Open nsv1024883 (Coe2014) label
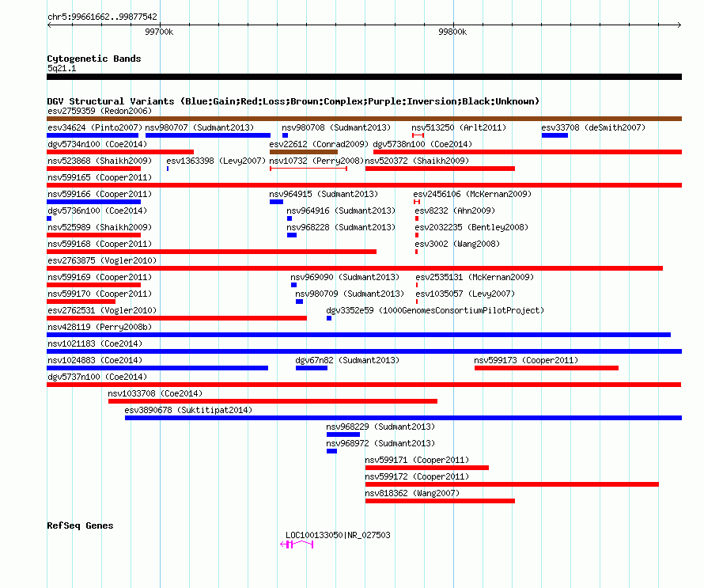 pos(95,360)
